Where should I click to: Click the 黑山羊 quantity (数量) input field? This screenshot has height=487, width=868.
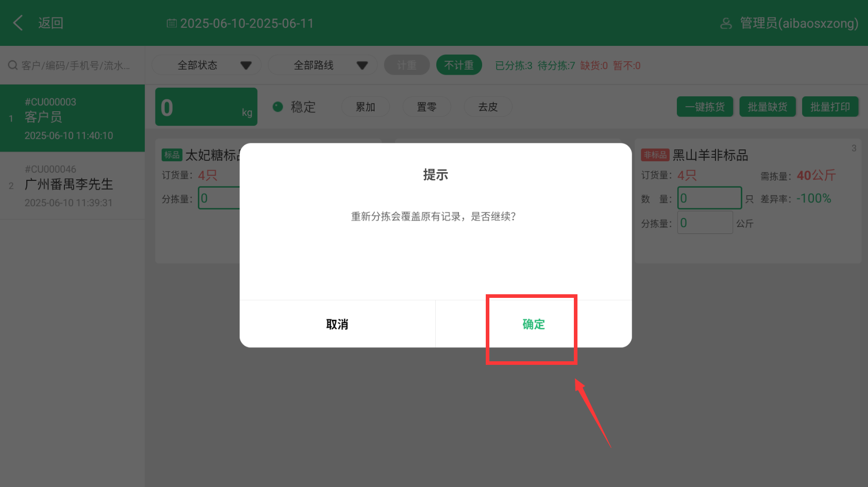pos(709,198)
